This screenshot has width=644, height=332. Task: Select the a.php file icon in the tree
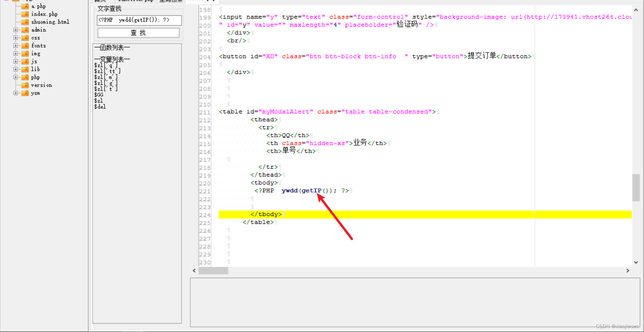tap(25, 6)
